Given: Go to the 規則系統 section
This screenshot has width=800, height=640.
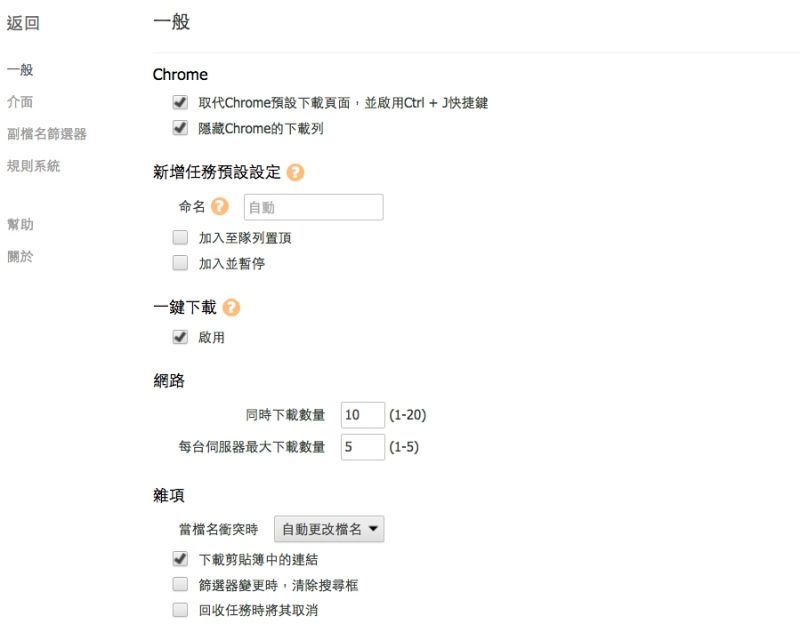Looking at the screenshot, I should (x=33, y=166).
